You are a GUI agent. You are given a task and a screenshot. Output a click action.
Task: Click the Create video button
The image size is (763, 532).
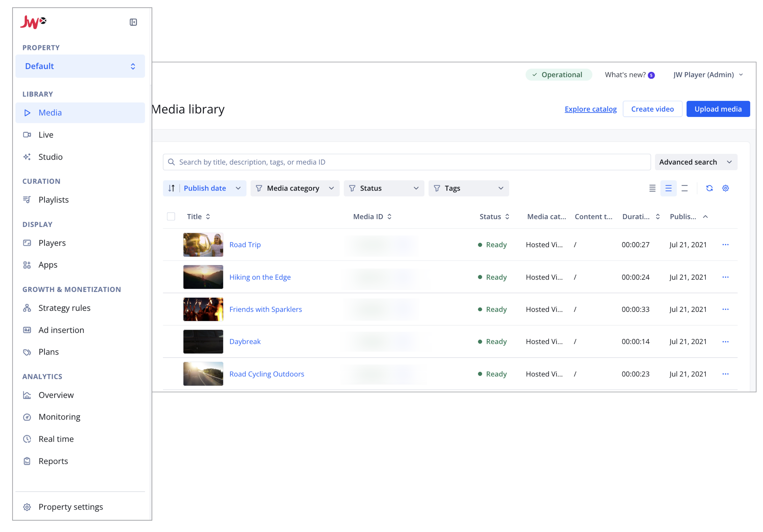point(652,109)
